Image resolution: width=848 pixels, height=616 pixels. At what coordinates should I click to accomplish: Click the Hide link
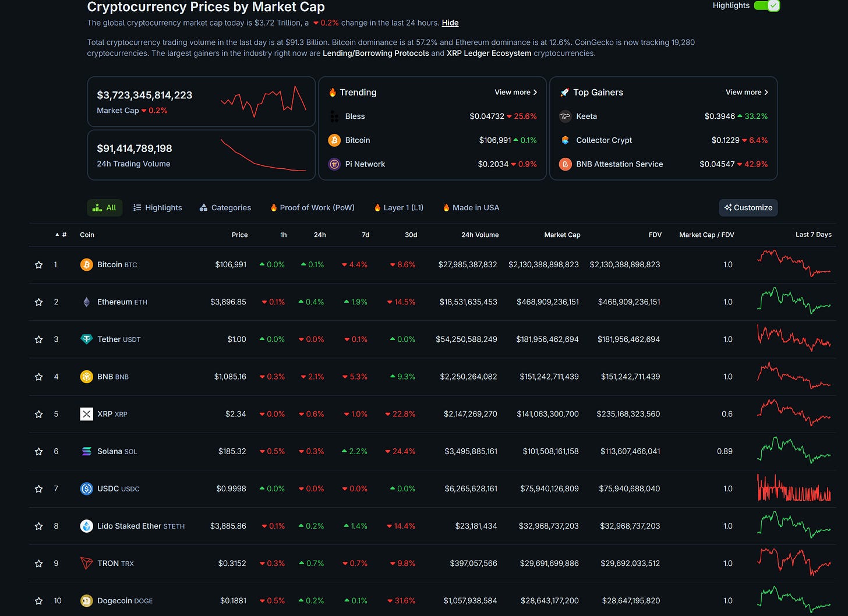[x=450, y=23]
